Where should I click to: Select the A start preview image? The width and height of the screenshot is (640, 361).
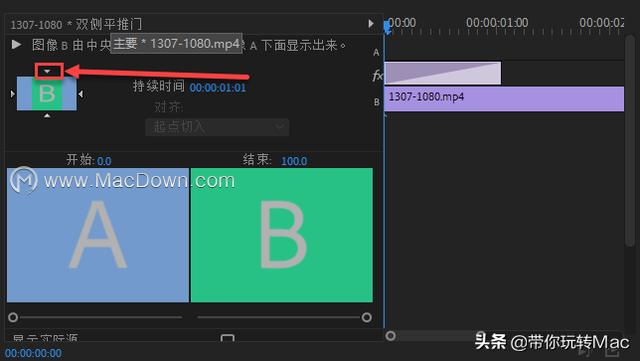click(x=98, y=235)
